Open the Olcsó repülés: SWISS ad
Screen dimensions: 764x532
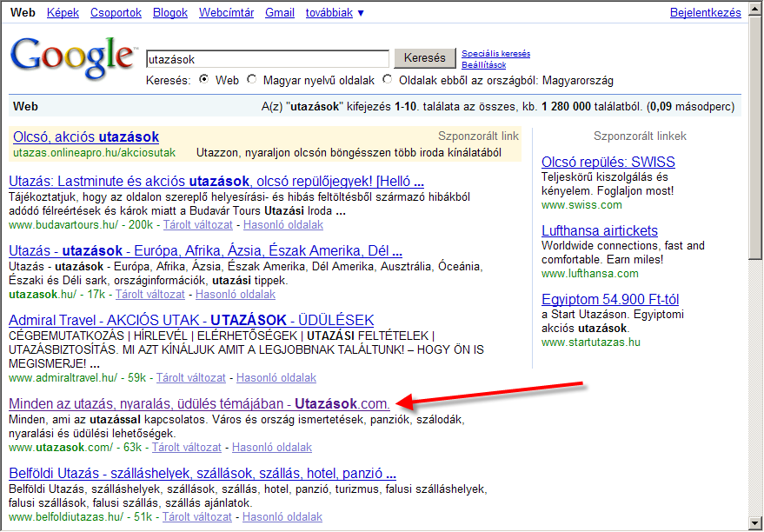click(x=608, y=162)
